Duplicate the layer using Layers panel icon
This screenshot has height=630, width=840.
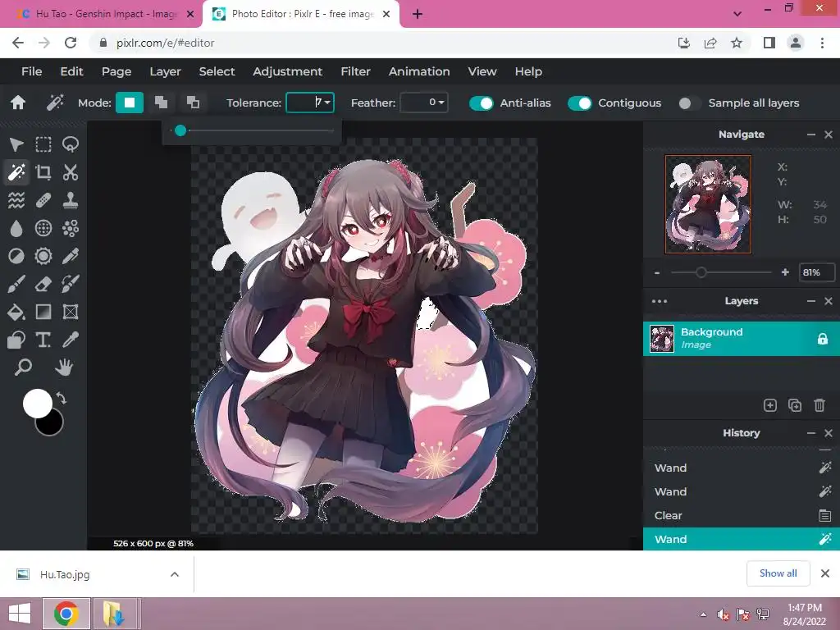pos(795,405)
